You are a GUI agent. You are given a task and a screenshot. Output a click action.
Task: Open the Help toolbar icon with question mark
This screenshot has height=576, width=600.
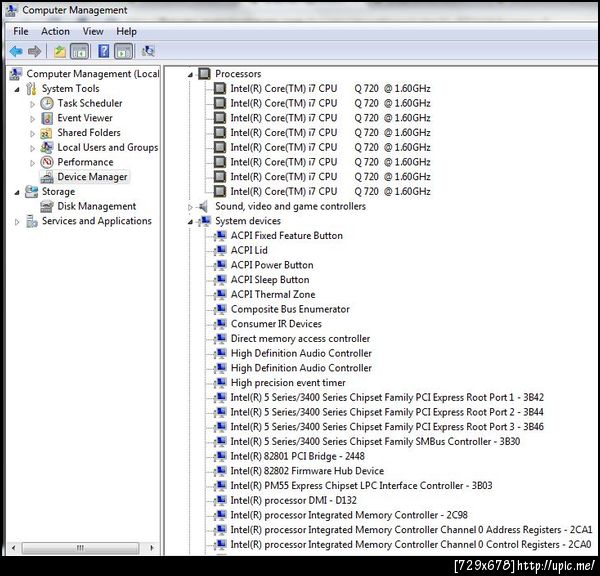103,51
